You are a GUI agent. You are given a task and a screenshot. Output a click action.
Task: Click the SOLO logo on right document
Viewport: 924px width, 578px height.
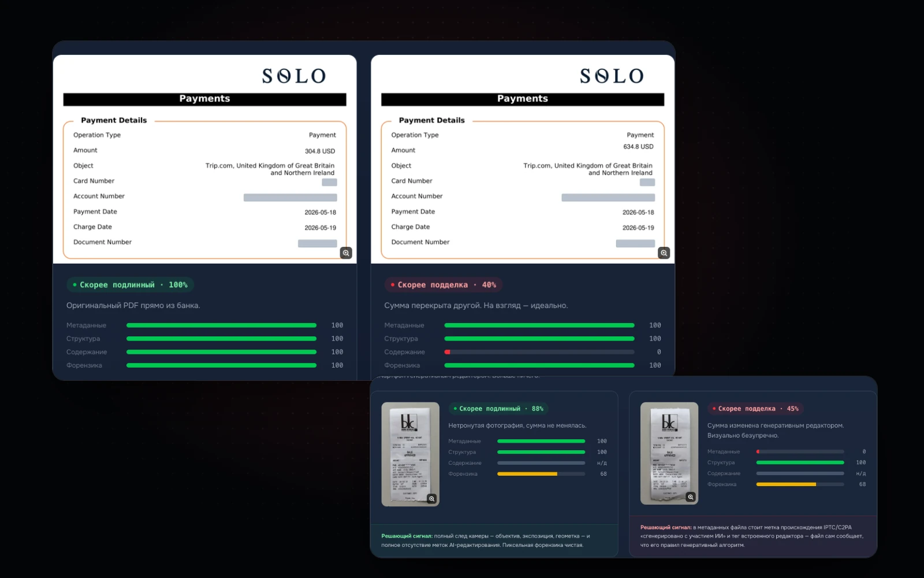[x=612, y=76]
